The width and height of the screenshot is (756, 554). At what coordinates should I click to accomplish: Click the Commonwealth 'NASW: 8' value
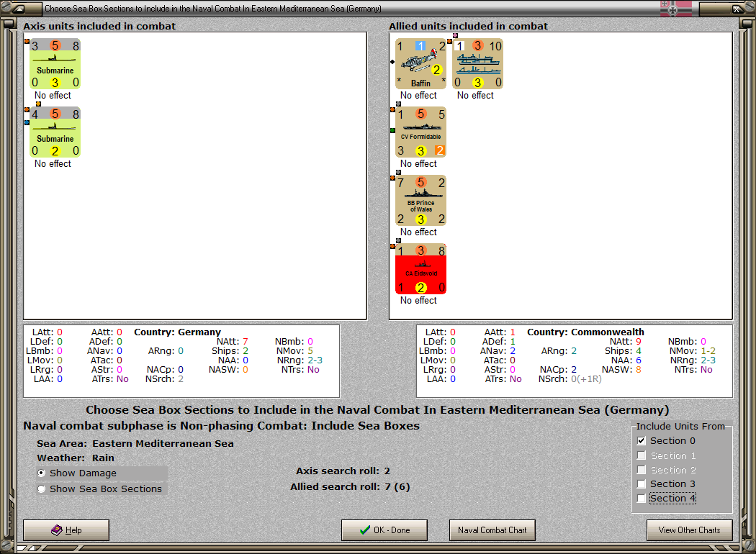point(621,370)
